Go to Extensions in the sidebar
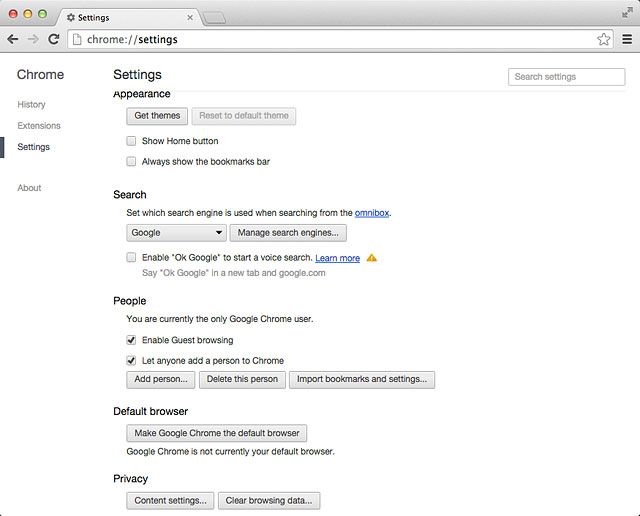Viewport: 640px width, 516px height. pos(39,126)
